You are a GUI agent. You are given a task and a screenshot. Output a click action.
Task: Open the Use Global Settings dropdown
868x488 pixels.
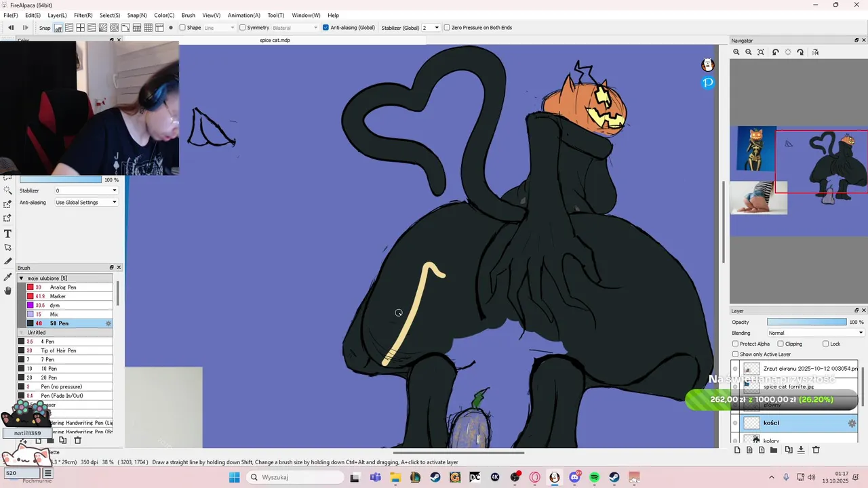(86, 203)
